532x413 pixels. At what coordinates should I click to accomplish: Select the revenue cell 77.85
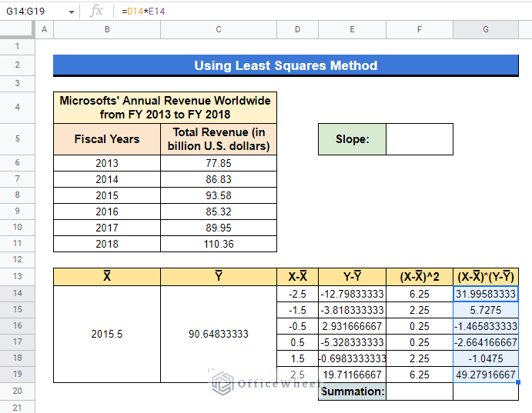tap(219, 163)
